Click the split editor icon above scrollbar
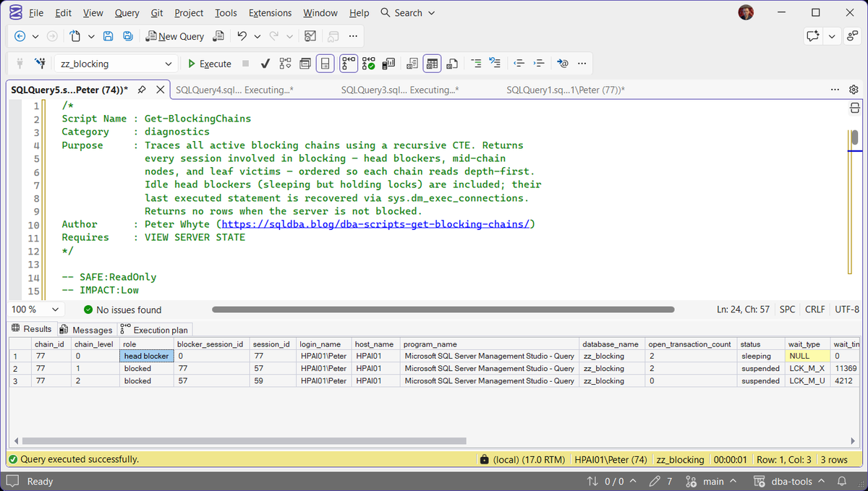This screenshot has width=868, height=491. 854,108
